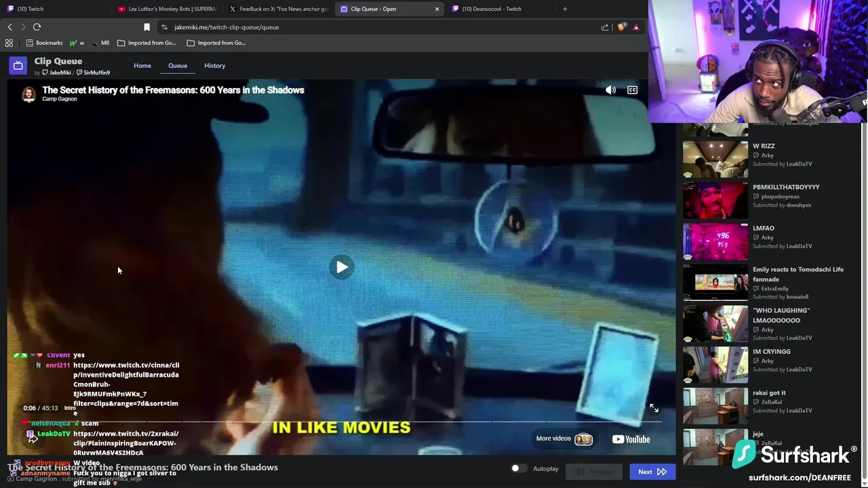Click the 0:06 / 45:13 time display
The height and width of the screenshot is (488, 868).
(x=41, y=408)
